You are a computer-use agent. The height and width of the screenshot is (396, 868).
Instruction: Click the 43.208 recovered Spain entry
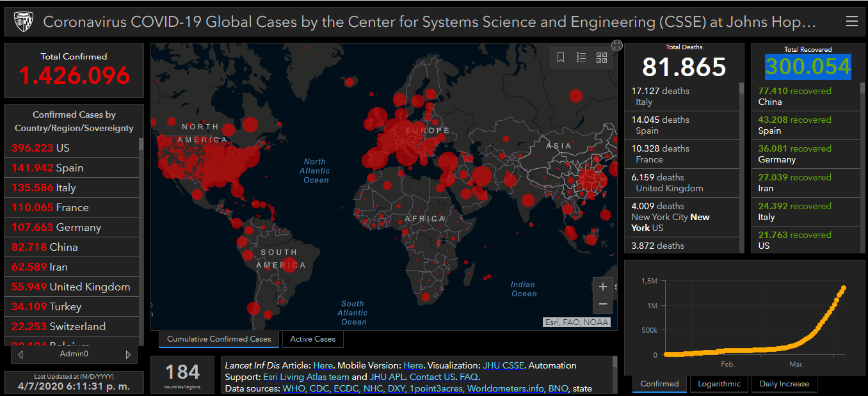click(x=807, y=125)
